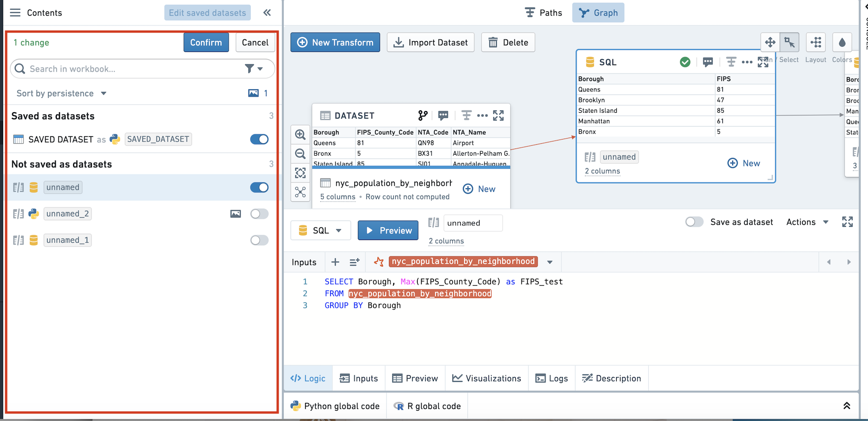Expand the nyc_population_by_neighborhood input dropdown arrow
868x421 pixels.
[550, 262]
